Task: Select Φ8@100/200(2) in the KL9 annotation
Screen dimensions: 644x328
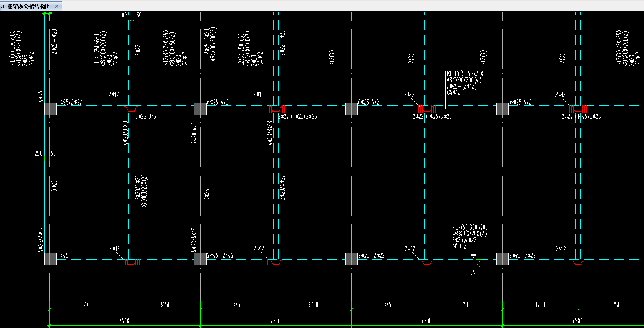Action: click(469, 234)
